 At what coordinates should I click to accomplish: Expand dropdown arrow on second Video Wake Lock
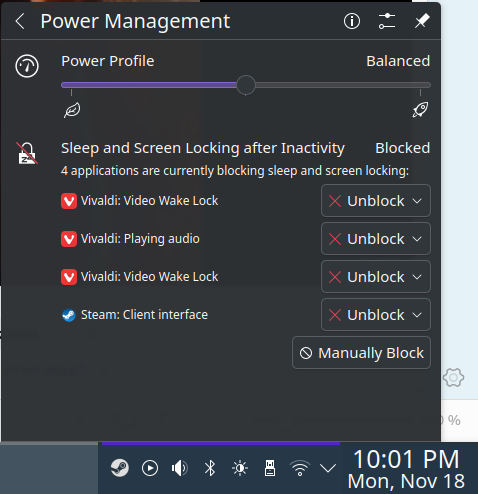[417, 277]
